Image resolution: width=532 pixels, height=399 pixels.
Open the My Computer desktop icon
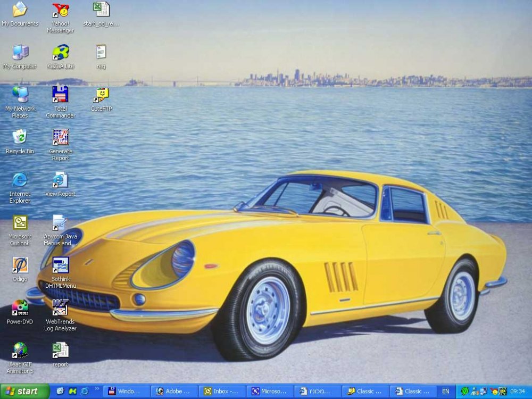tap(20, 56)
